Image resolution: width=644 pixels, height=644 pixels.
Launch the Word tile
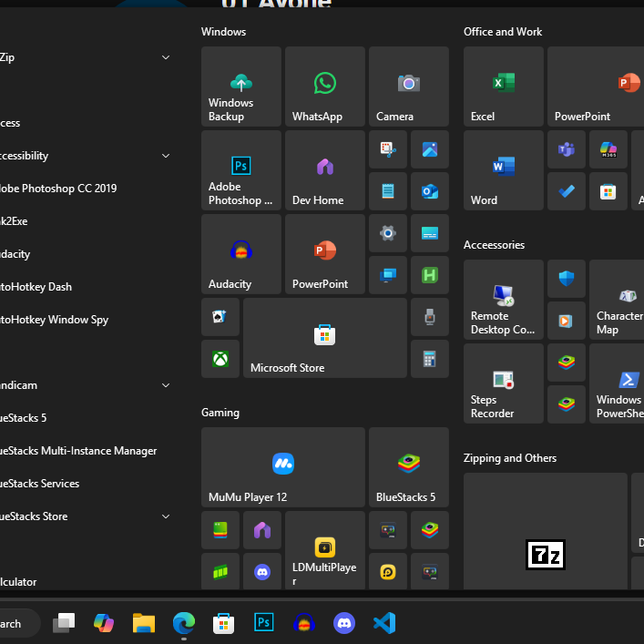[504, 170]
